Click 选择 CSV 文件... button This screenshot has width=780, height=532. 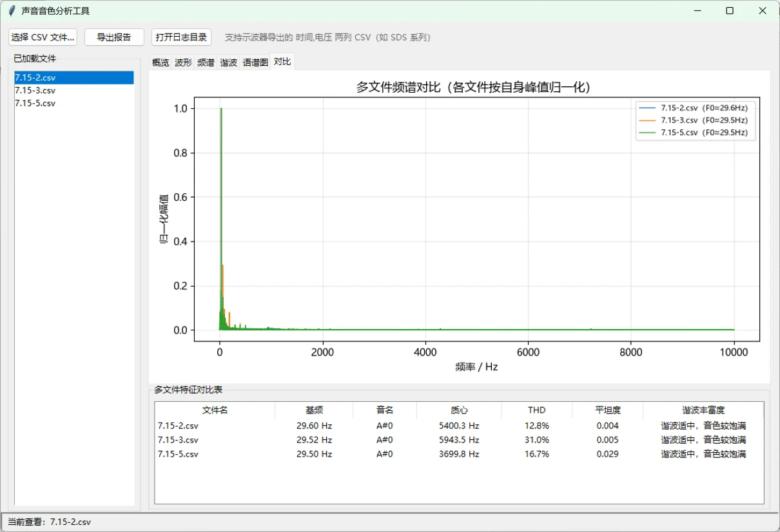click(x=43, y=37)
